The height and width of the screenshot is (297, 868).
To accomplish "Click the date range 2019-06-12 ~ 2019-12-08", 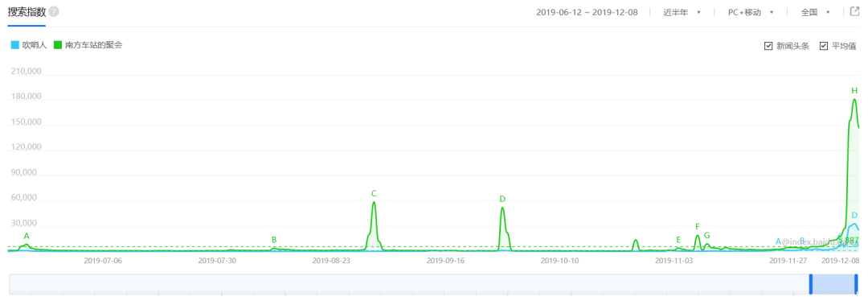I will pyautogui.click(x=587, y=12).
